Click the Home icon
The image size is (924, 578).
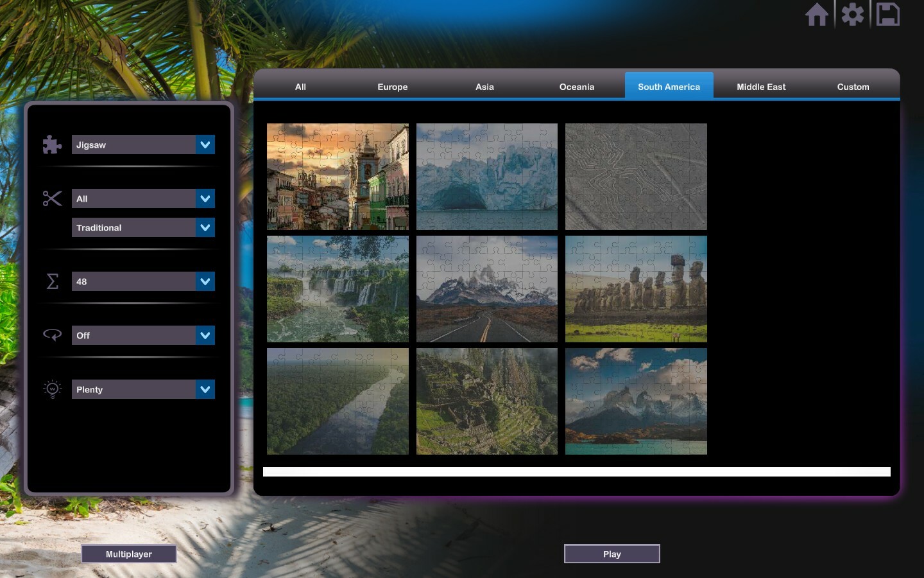[817, 13]
